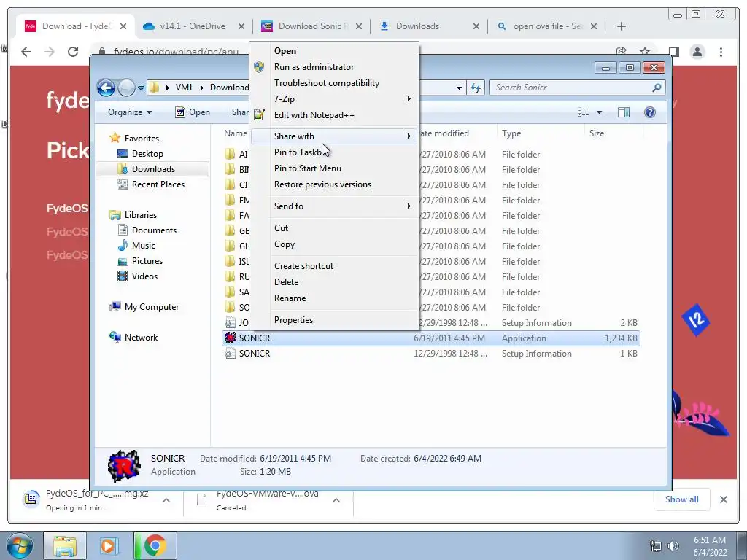Sort by the Size column header
747x560 pixels.
tap(614, 134)
